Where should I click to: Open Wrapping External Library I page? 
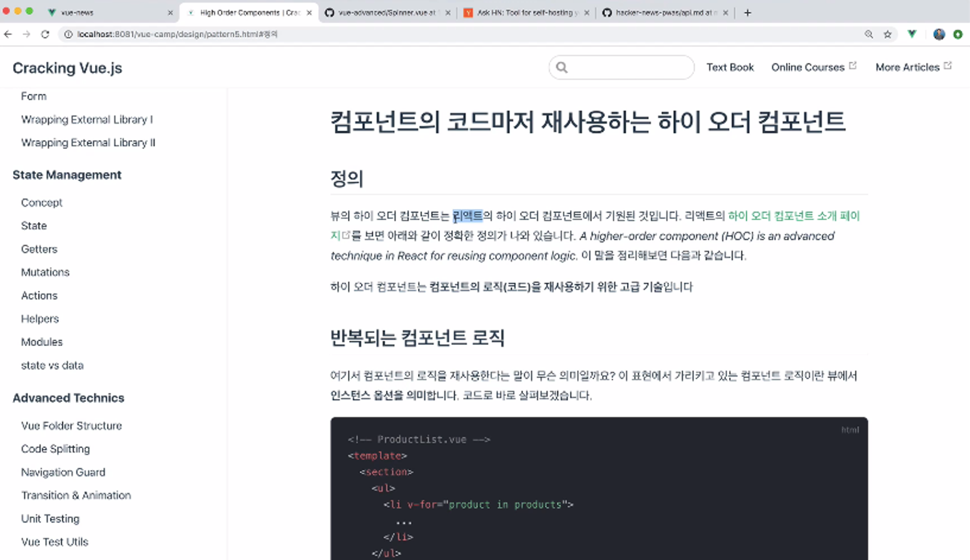coord(87,120)
